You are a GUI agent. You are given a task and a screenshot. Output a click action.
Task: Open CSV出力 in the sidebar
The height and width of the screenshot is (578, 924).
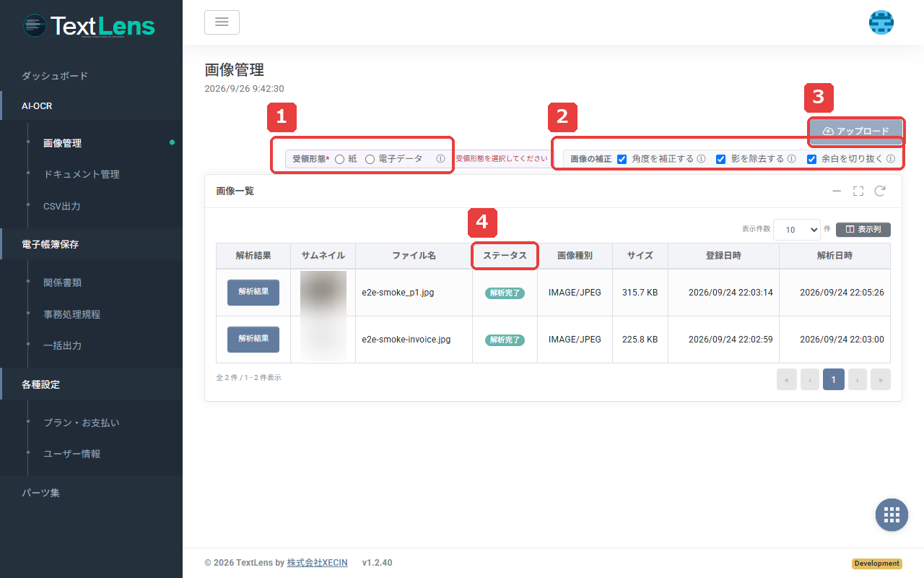pyautogui.click(x=62, y=206)
